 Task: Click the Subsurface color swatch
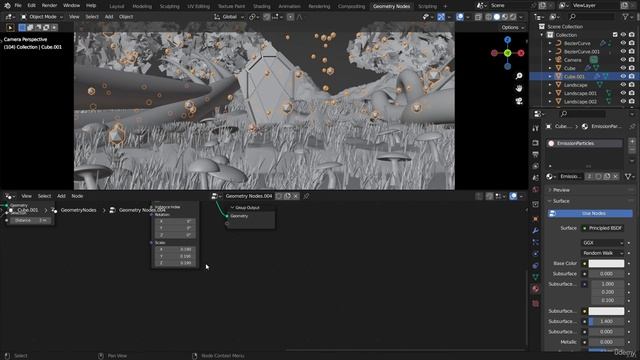coord(606,311)
